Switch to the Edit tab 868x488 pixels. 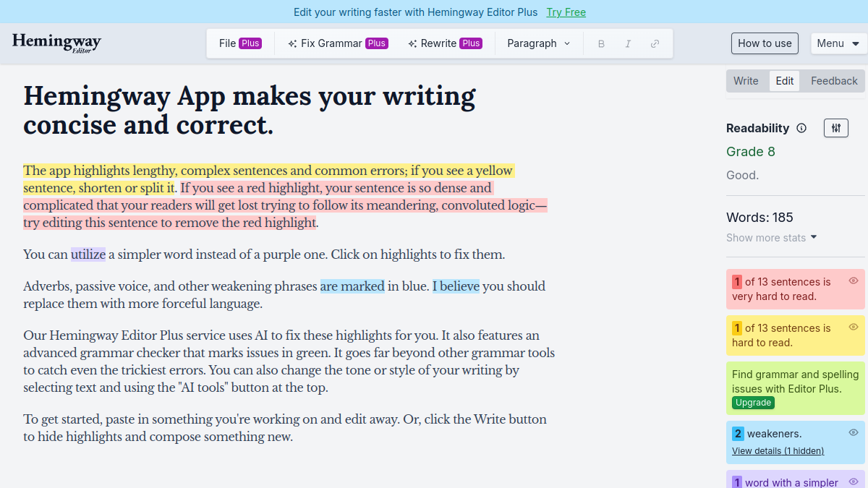coord(785,81)
